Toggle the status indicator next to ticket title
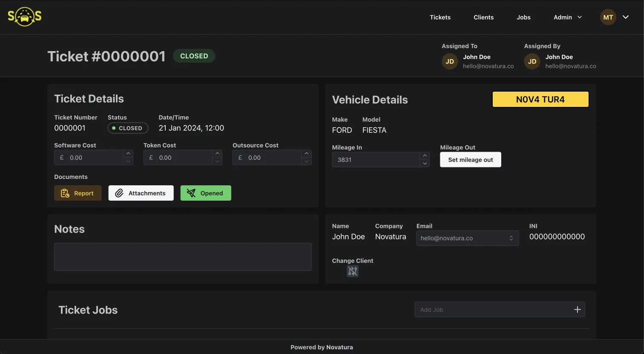 [x=128, y=128]
